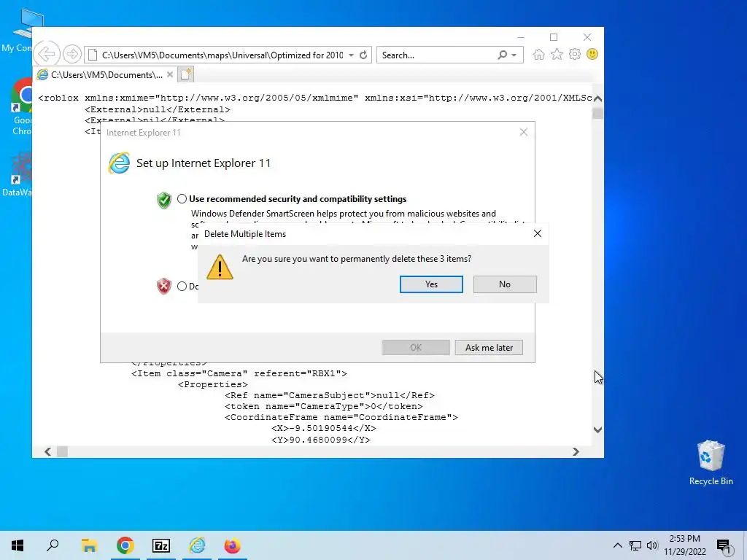Open the Windows Start menu
This screenshot has height=560, width=747.
click(18, 545)
